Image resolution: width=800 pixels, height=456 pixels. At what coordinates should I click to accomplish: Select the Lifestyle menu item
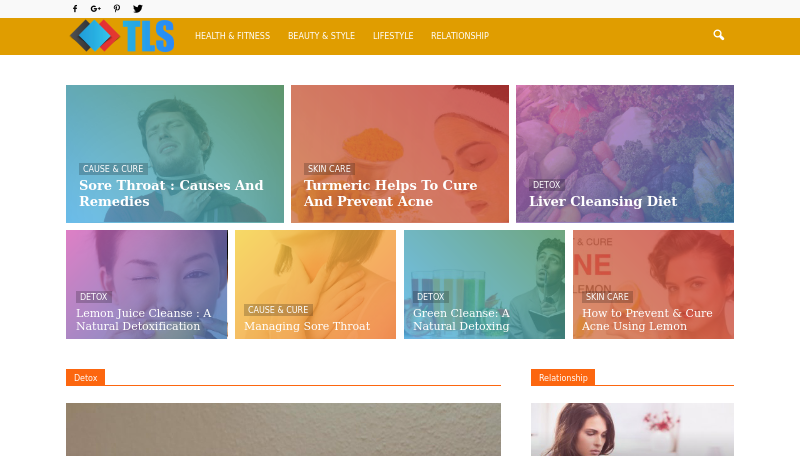[x=393, y=36]
